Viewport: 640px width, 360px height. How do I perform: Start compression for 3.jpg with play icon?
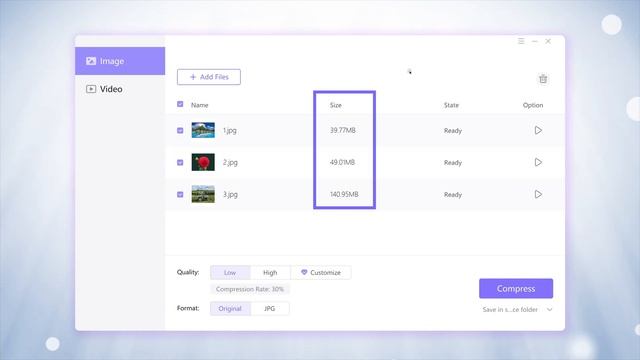click(538, 194)
